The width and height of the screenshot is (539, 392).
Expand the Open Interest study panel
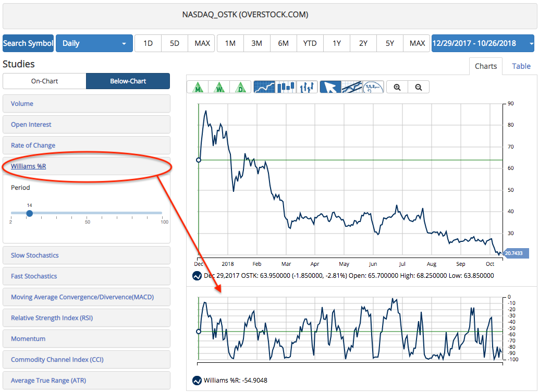[x=87, y=125]
